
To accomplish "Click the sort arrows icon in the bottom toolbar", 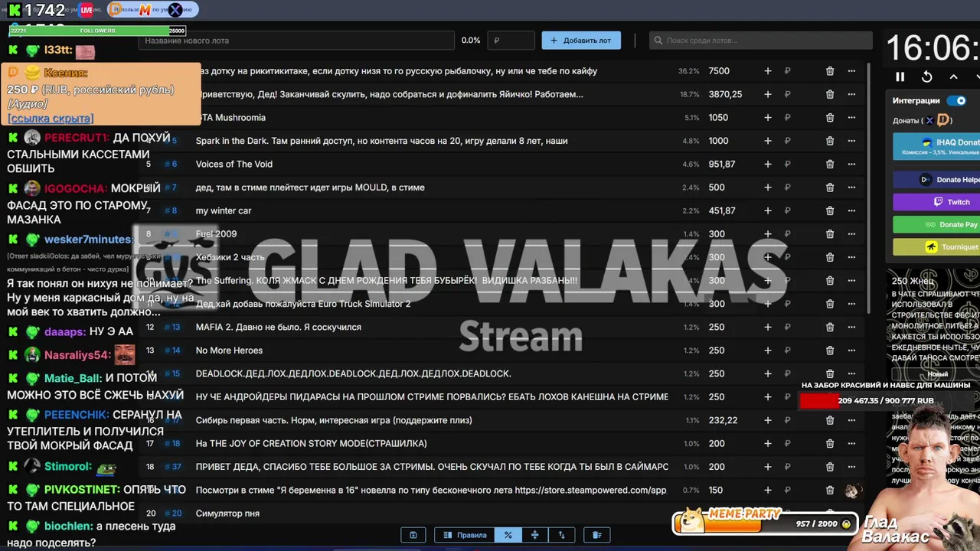I will [561, 535].
